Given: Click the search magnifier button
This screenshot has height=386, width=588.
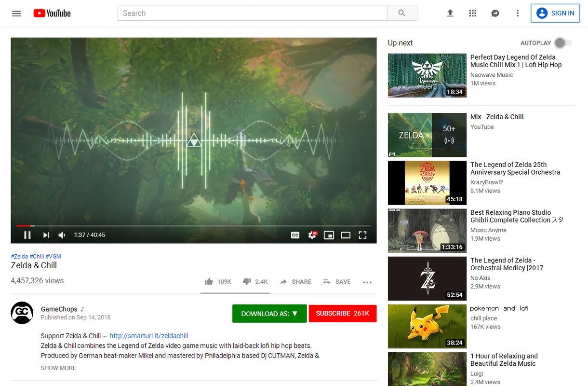Looking at the screenshot, I should pyautogui.click(x=402, y=14).
